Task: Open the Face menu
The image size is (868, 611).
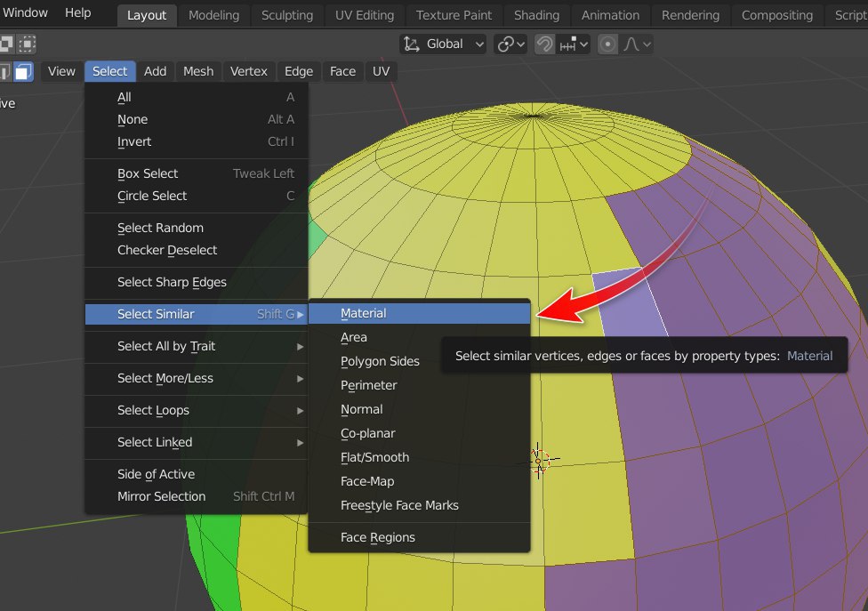Action: [342, 71]
